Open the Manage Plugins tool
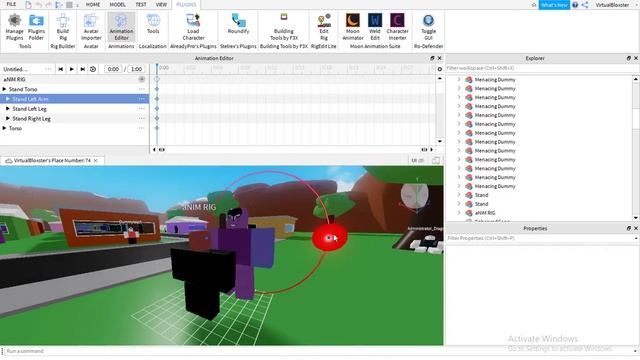The height and width of the screenshot is (360, 640). [15, 27]
